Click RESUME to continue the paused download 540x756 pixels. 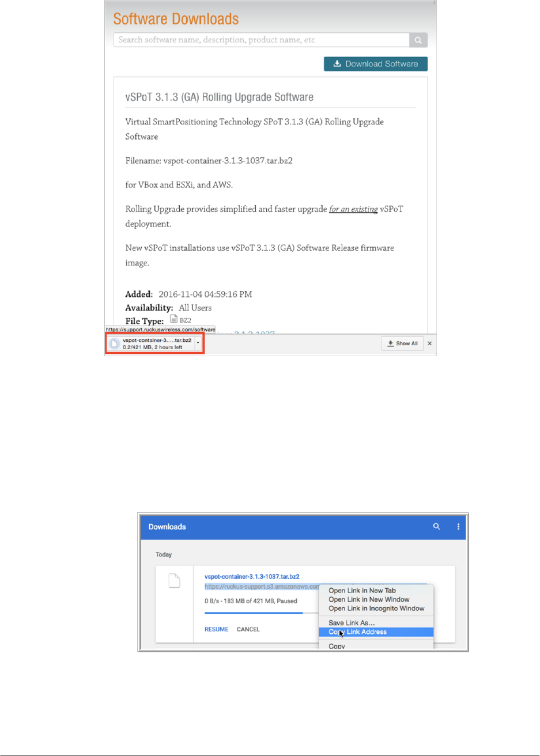tap(217, 629)
